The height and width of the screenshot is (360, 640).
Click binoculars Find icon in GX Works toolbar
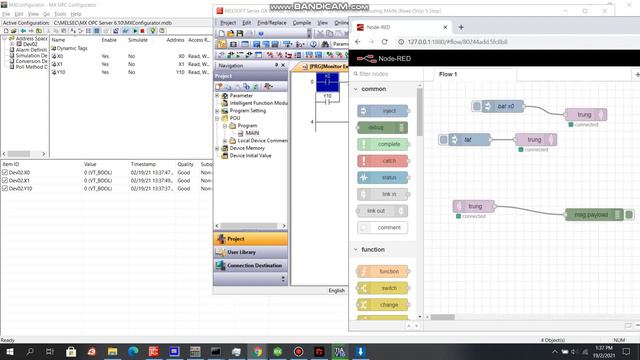(x=325, y=44)
